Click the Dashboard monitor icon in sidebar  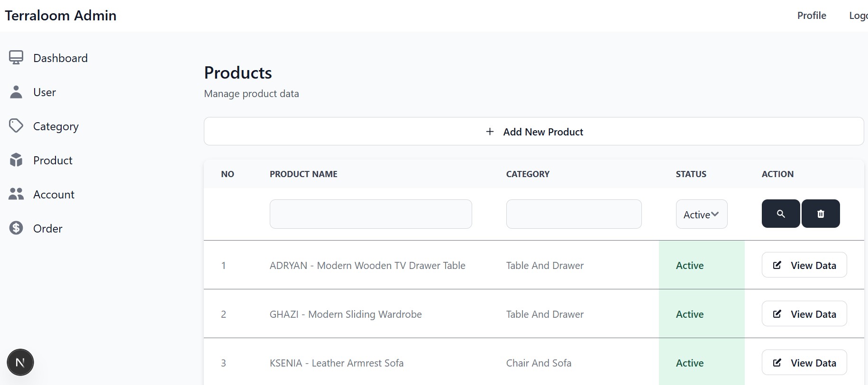click(16, 58)
